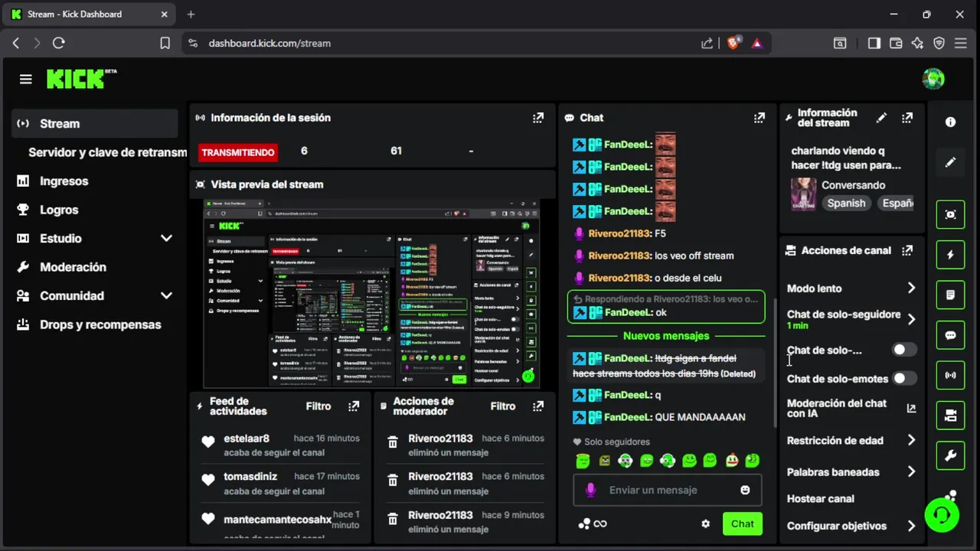Click Filtro in Feed de actividades
This screenshot has width=980, height=551.
click(x=318, y=406)
